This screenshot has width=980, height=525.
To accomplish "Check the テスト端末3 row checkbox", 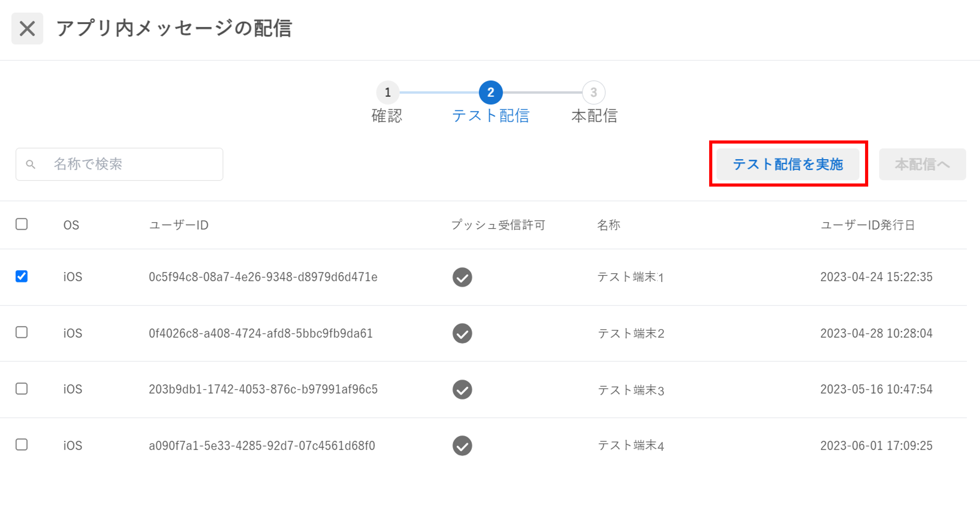I will click(22, 389).
